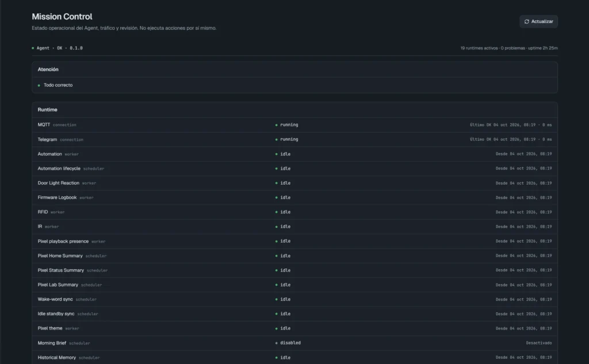This screenshot has height=364, width=589.
Task: Click the Runtime section heading
Action: (47, 110)
